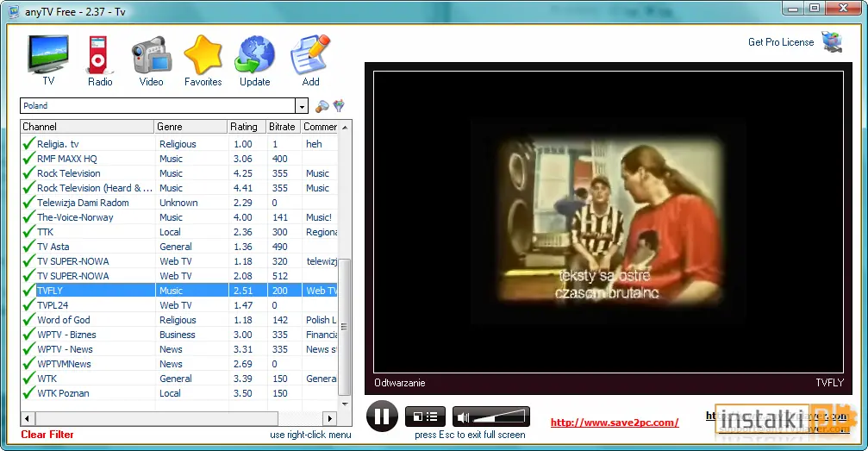Show the Favorites star list
This screenshot has width=868, height=451.
coord(203,60)
